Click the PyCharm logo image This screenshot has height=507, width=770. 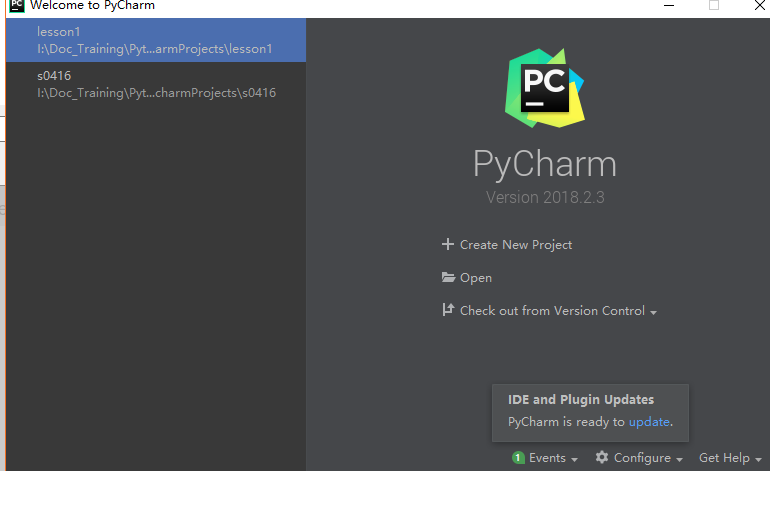545,88
